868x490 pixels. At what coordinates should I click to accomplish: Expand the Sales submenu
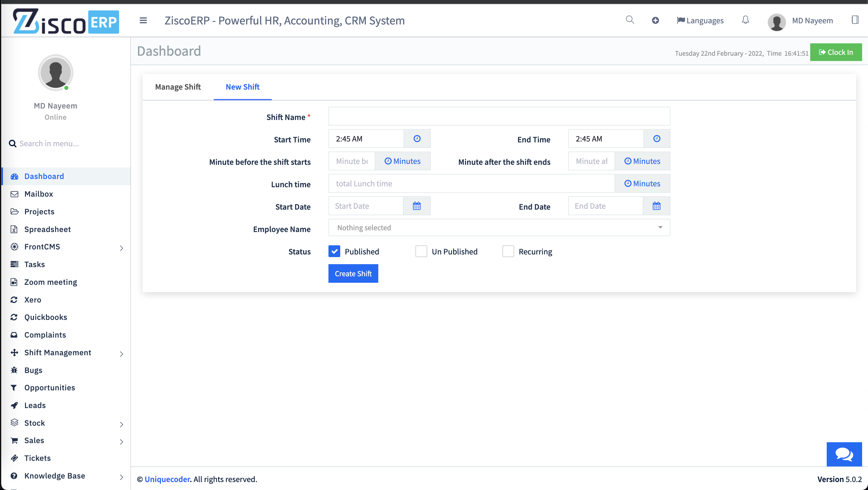121,442
